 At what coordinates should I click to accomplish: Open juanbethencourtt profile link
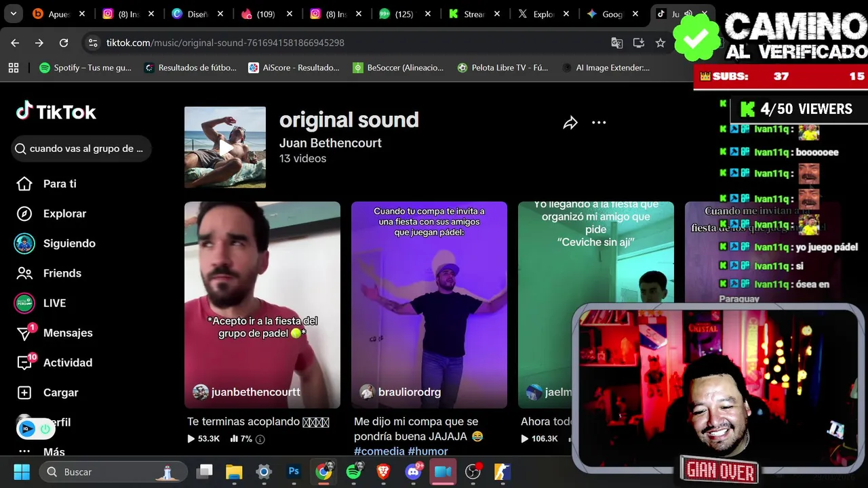click(x=256, y=392)
